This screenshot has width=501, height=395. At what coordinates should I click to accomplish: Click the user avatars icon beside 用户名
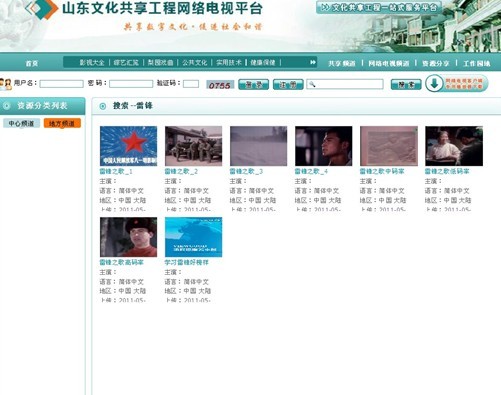point(6,84)
